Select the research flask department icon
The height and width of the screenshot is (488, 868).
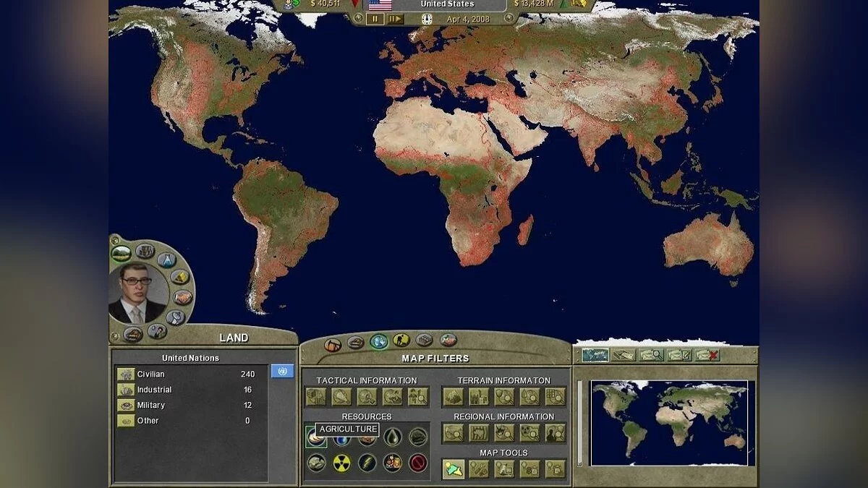166,260
